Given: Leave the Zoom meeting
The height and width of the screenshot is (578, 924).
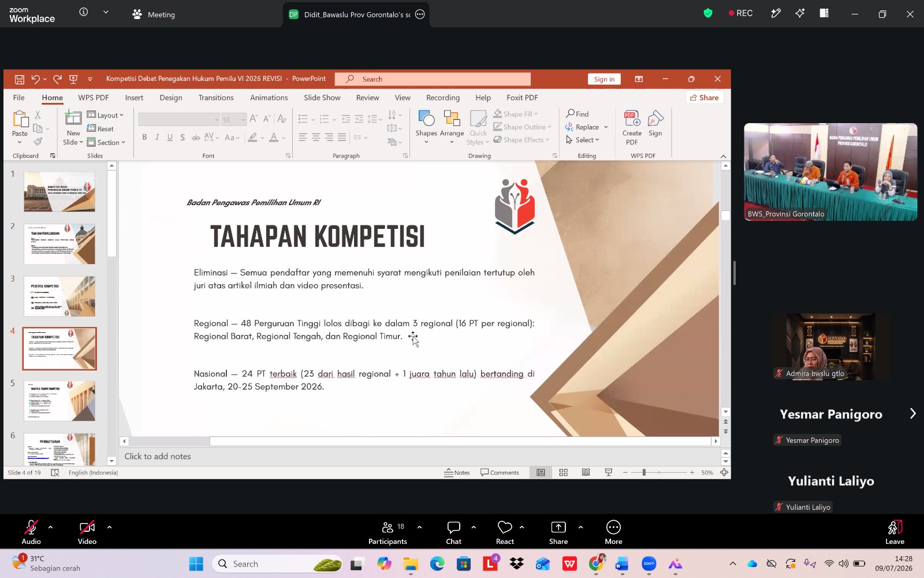Looking at the screenshot, I should pyautogui.click(x=895, y=532).
